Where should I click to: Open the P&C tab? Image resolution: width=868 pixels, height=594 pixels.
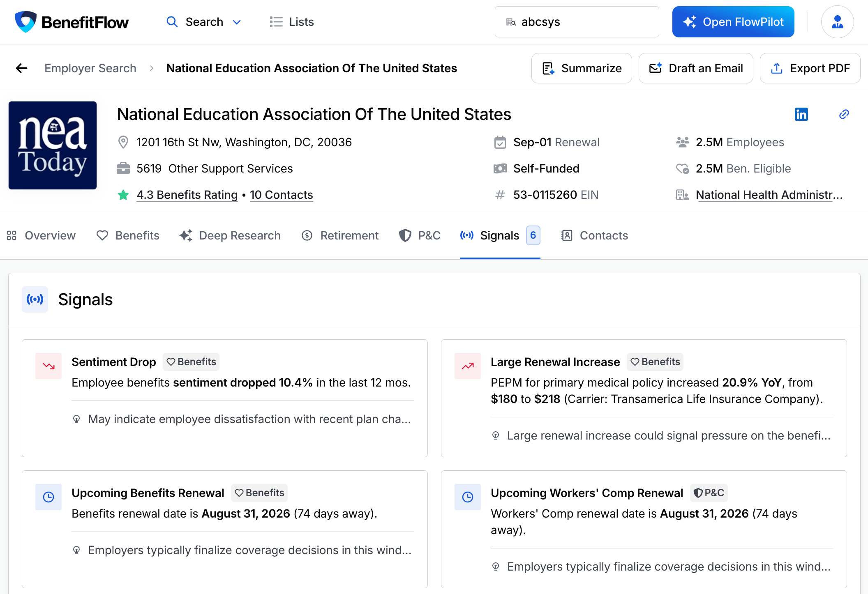pos(420,235)
